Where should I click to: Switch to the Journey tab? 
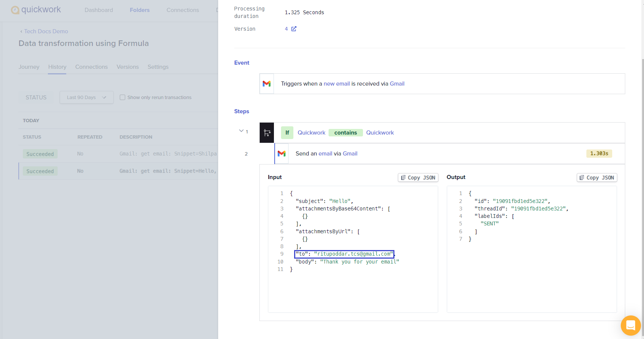click(x=29, y=67)
